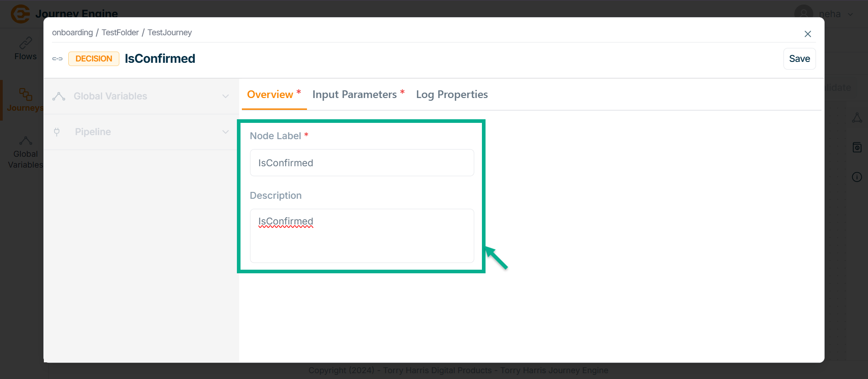868x379 pixels.
Task: Click into the Node Label field
Action: 362,163
